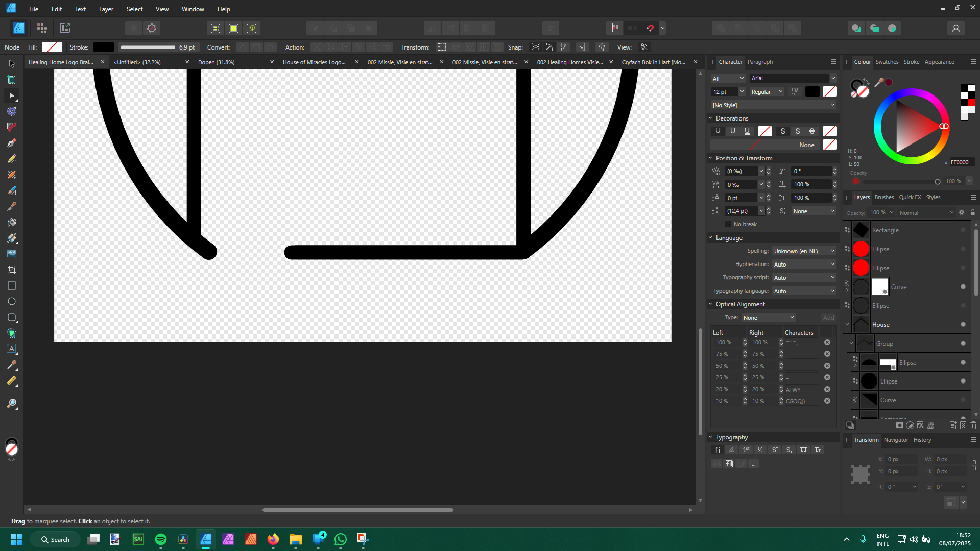
Task: Switch to the Brushes tab
Action: (884, 197)
